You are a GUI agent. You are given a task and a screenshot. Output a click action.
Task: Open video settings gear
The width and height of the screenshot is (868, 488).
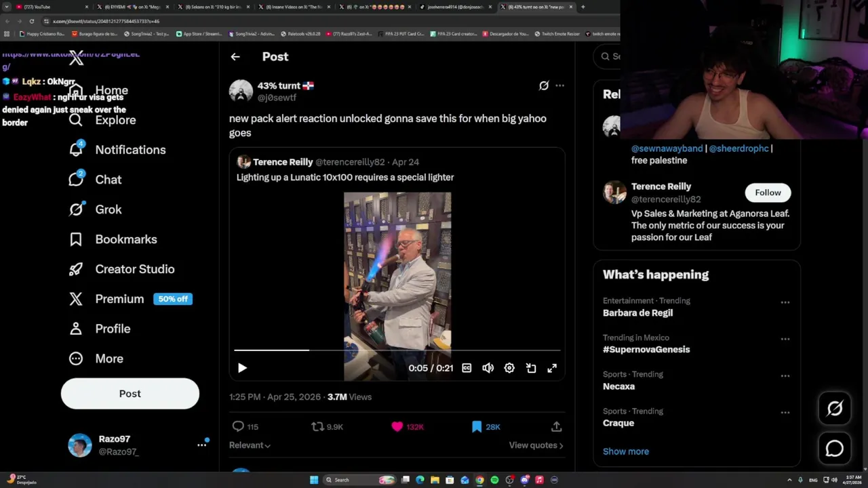click(x=509, y=368)
